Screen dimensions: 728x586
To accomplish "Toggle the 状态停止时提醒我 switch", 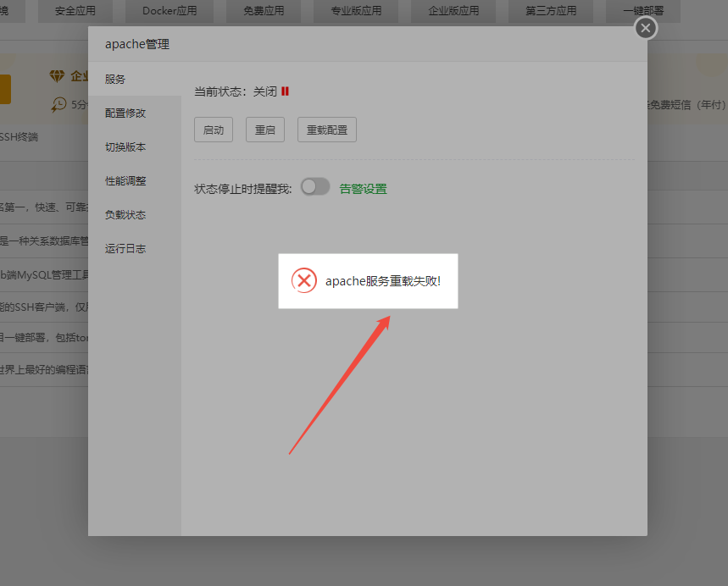I will tap(315, 187).
